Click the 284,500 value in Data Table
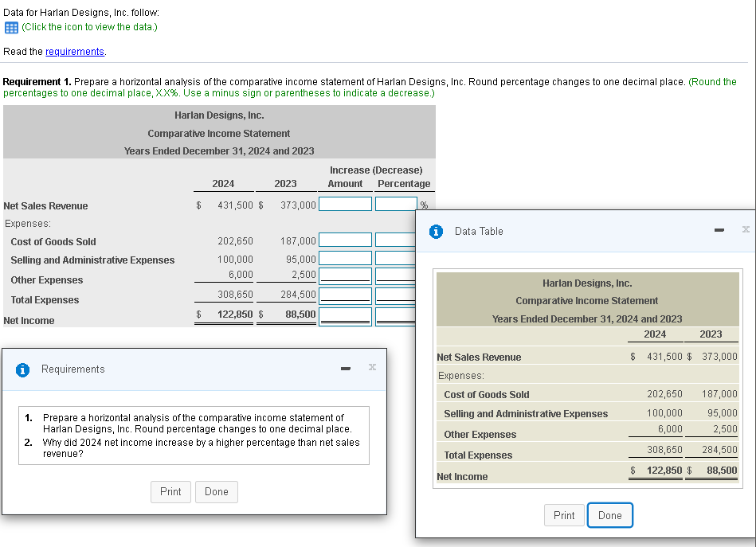The width and height of the screenshot is (756, 547). coord(719,450)
